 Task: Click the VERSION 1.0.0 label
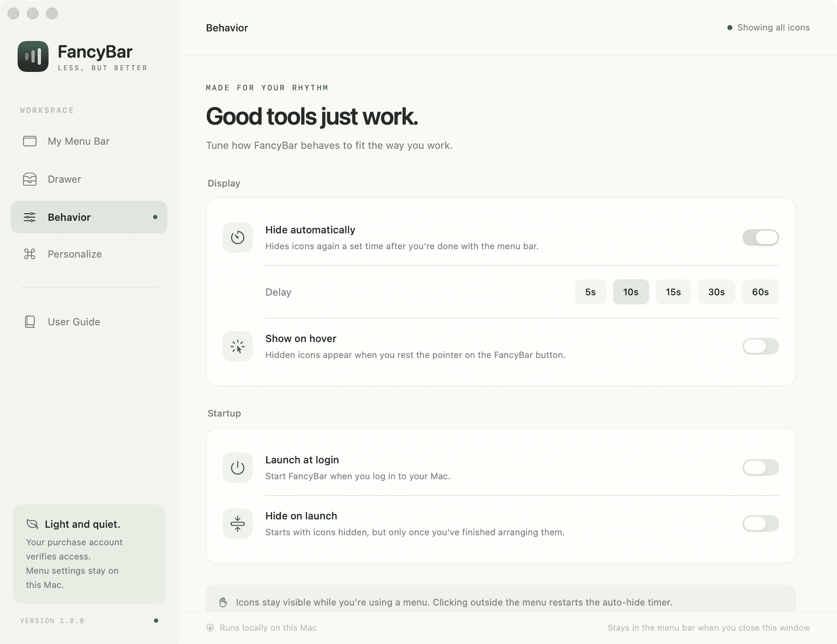click(x=52, y=621)
